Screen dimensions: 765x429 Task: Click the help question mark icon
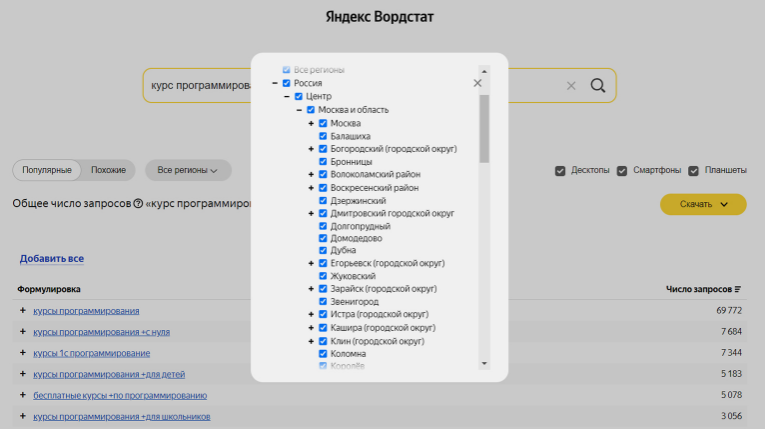click(138, 203)
